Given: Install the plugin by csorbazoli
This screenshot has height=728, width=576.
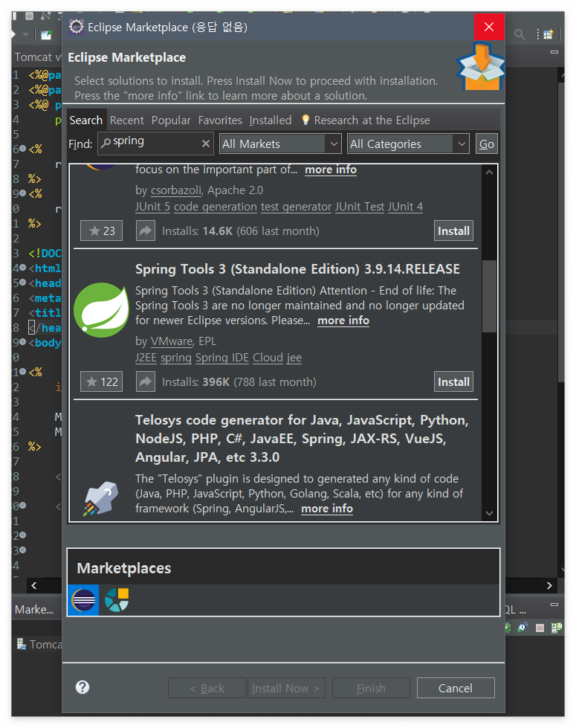Looking at the screenshot, I should pos(453,231).
